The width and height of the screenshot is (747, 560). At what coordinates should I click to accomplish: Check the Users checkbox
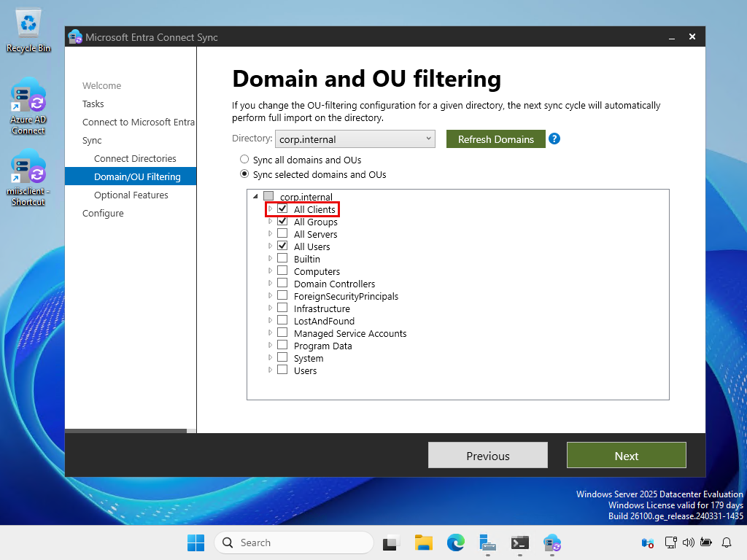tap(282, 370)
